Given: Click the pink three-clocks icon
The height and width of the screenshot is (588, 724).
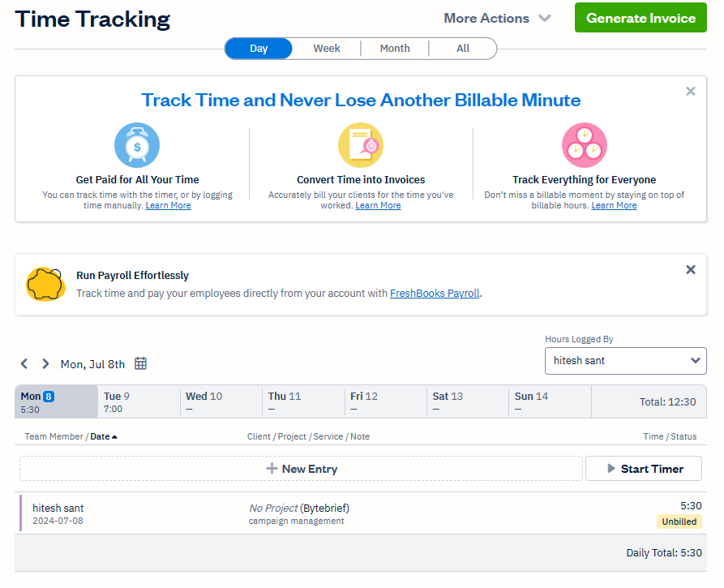Looking at the screenshot, I should [584, 146].
